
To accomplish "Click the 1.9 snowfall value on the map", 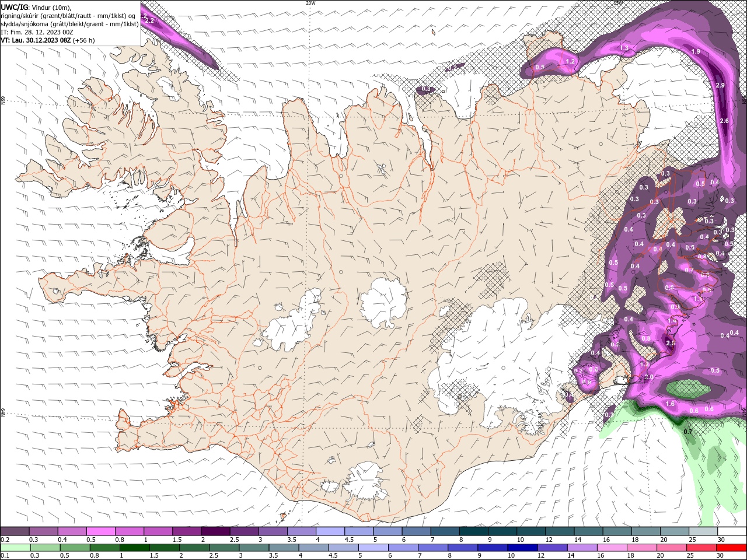I will (696, 52).
